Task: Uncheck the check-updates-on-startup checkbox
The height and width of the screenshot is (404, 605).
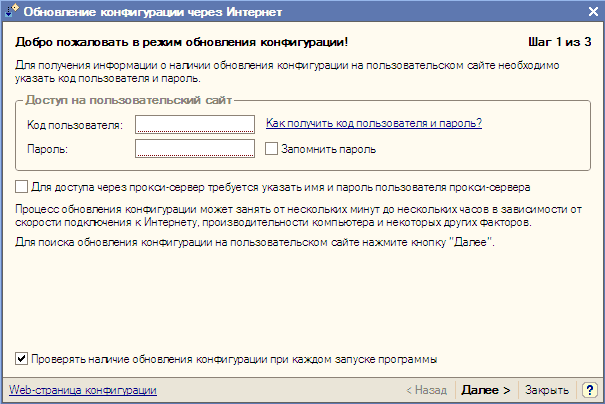Action: click(x=21, y=359)
